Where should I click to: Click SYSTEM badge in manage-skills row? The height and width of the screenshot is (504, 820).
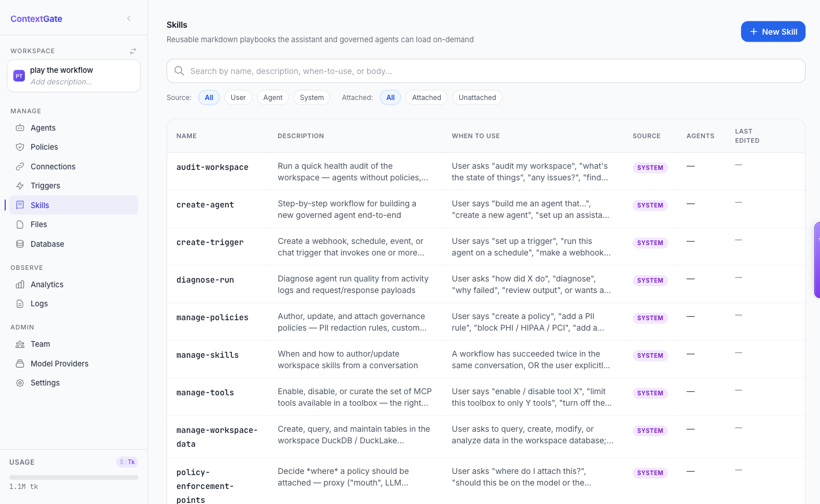(x=650, y=355)
